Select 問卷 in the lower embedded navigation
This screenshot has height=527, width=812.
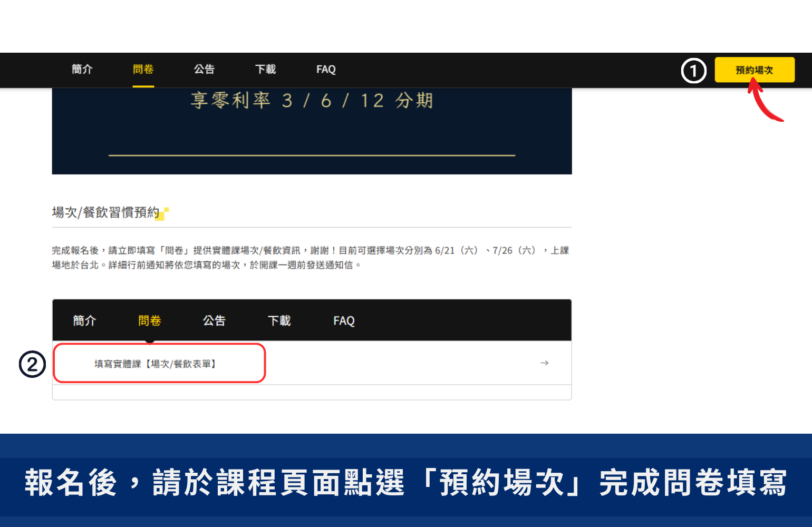(150, 320)
